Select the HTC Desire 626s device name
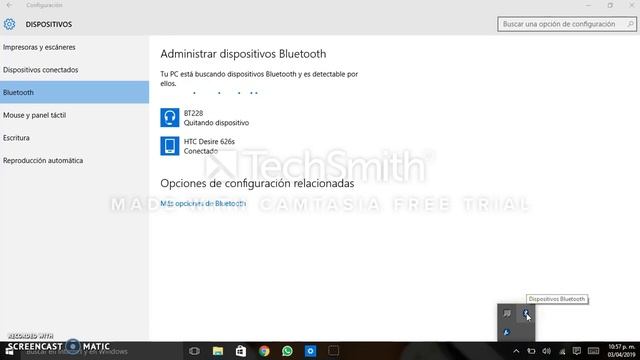The width and height of the screenshot is (640, 360). click(209, 142)
